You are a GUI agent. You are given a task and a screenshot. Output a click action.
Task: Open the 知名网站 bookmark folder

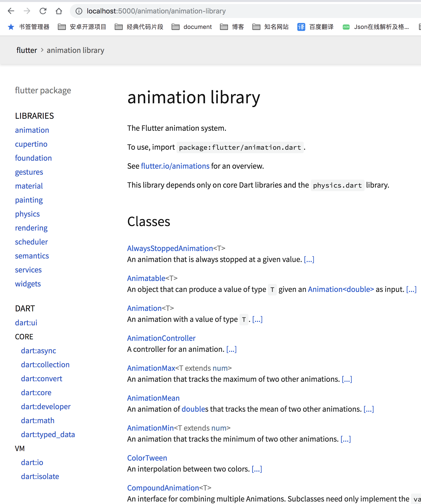(x=270, y=27)
